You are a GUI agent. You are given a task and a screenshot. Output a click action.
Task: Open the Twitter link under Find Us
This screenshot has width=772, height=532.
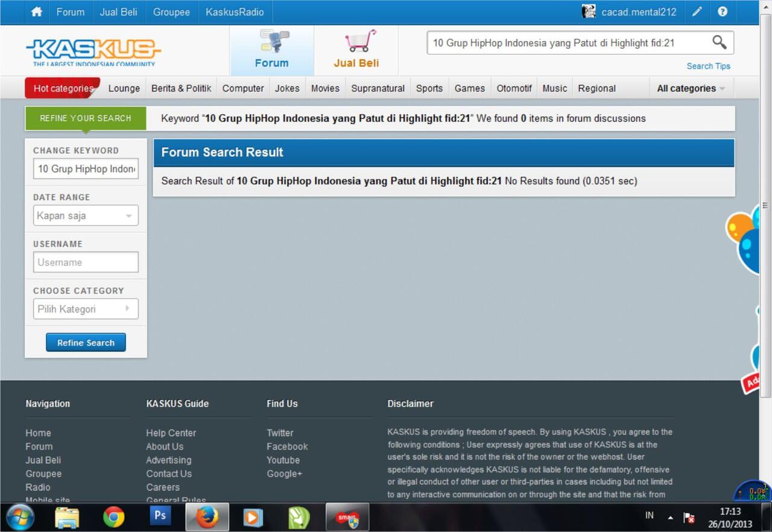click(x=280, y=432)
